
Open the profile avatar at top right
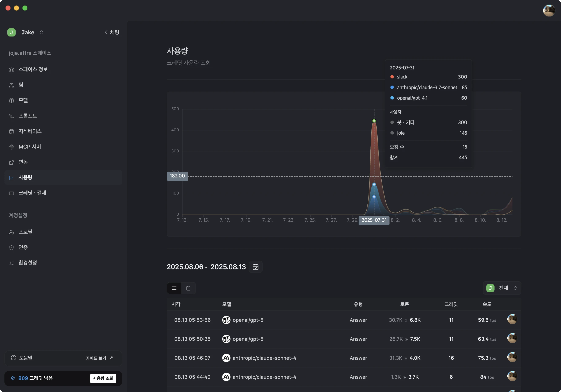click(549, 11)
